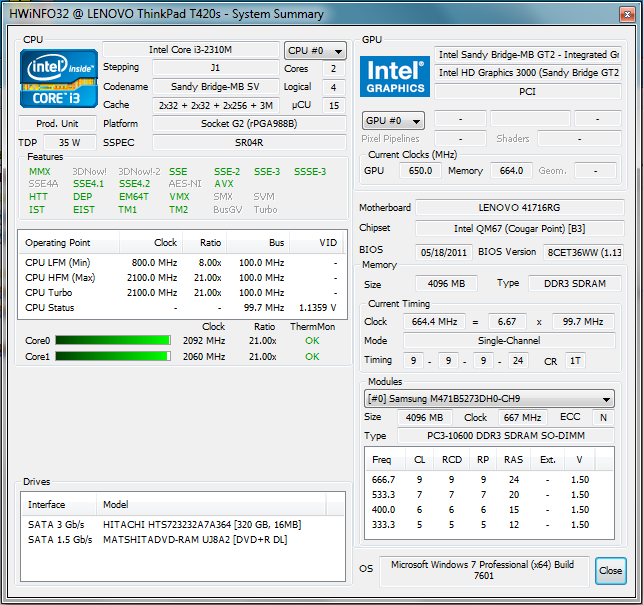
Task: Click the Intel Sandy Bridge-MB GT2 field
Action: coord(528,55)
